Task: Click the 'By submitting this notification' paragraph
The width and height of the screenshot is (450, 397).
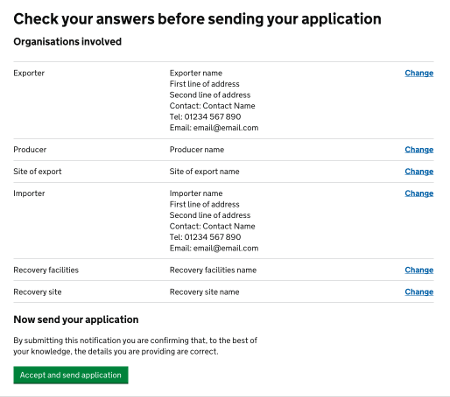Action: [135, 346]
